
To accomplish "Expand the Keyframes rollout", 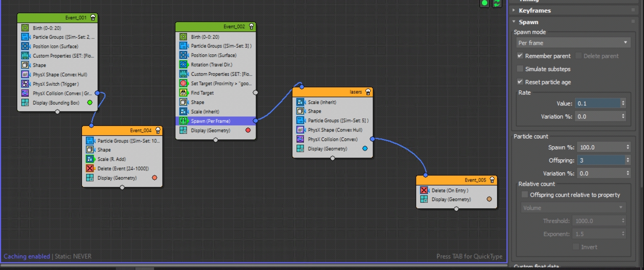I will tap(514, 10).
